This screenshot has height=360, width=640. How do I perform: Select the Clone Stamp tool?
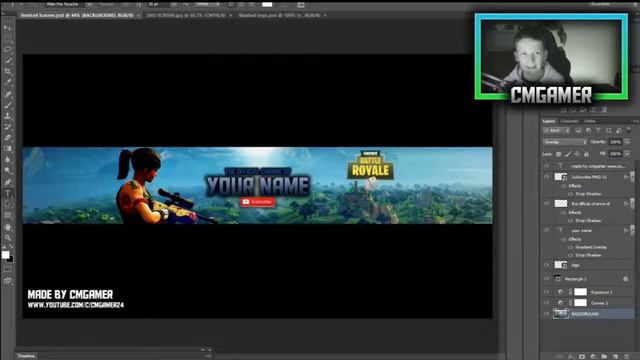[x=7, y=116]
